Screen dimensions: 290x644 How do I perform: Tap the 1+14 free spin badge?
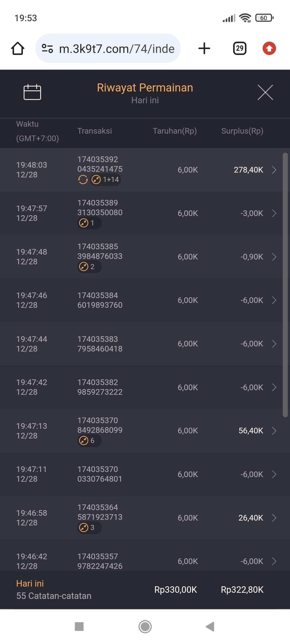point(106,180)
